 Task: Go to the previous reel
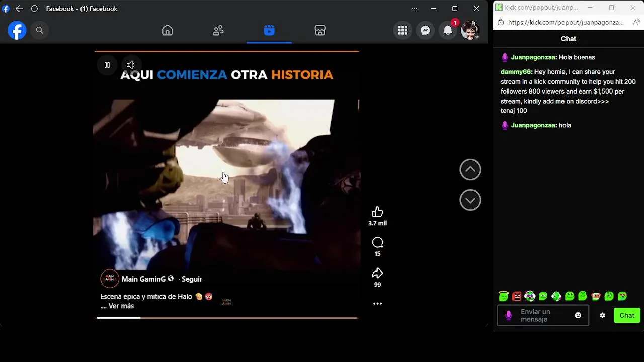(470, 170)
